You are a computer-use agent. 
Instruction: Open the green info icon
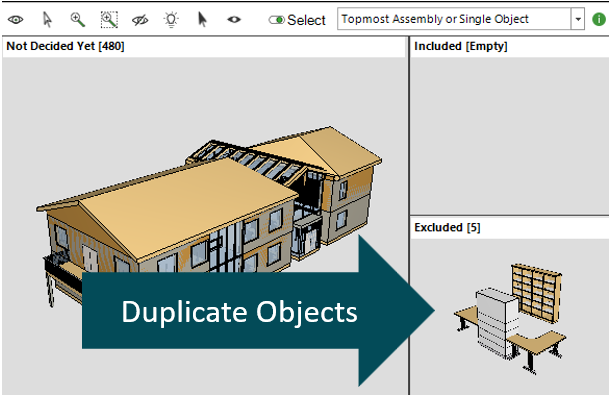599,19
